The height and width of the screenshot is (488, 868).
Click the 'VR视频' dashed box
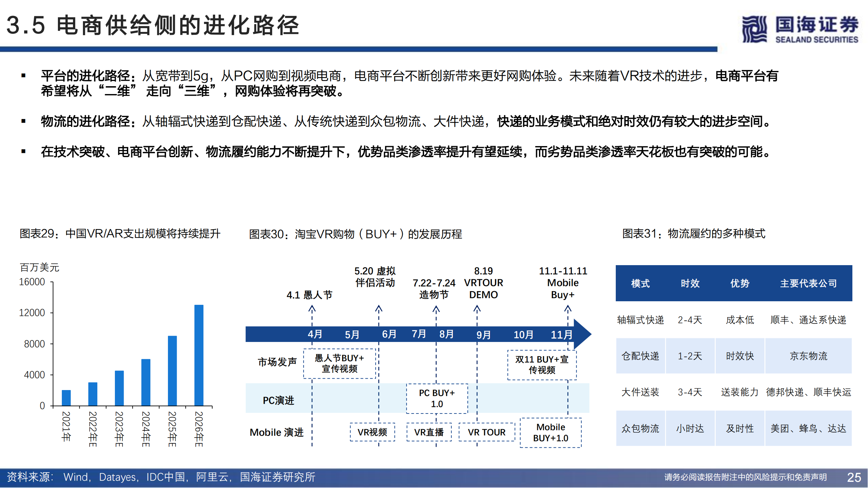pyautogui.click(x=372, y=432)
